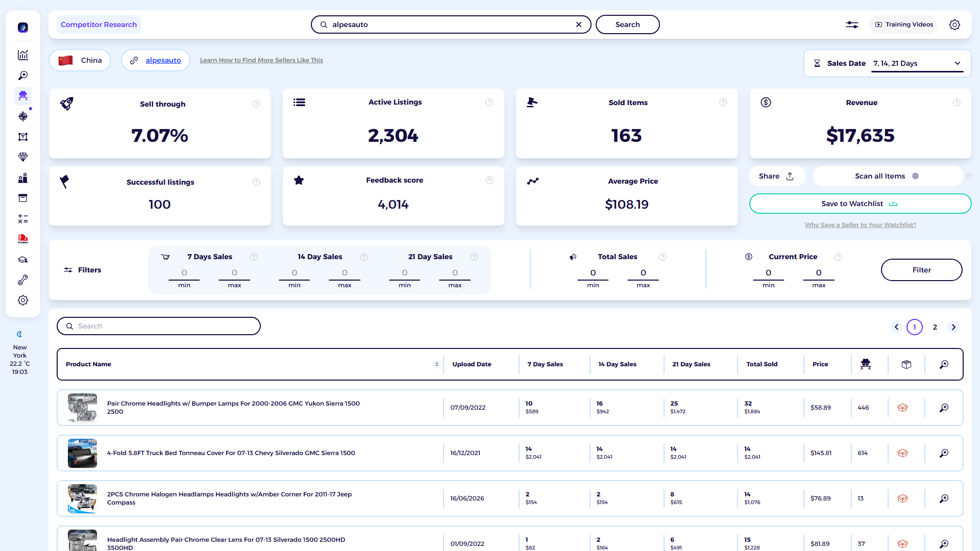Scan the Chrome Headlights Yukon Sierra item
980x551 pixels.
(944, 408)
